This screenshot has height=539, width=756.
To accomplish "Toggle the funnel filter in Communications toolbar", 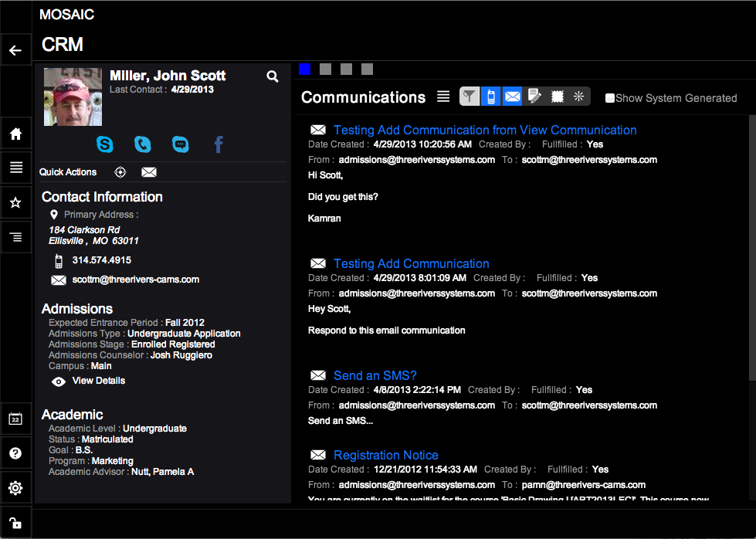I will [x=469, y=97].
